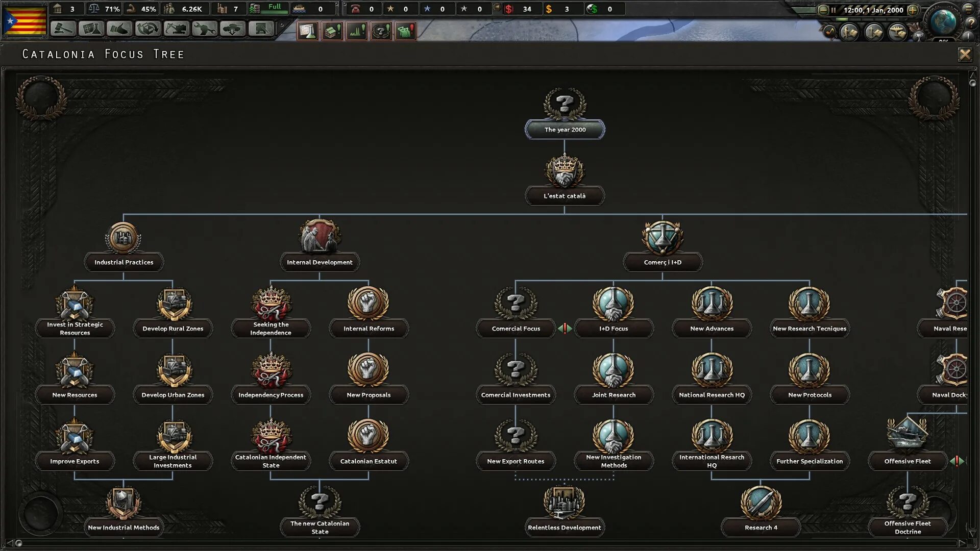Image resolution: width=980 pixels, height=551 pixels.
Task: Open the Logistics ledger button
Action: tap(261, 29)
